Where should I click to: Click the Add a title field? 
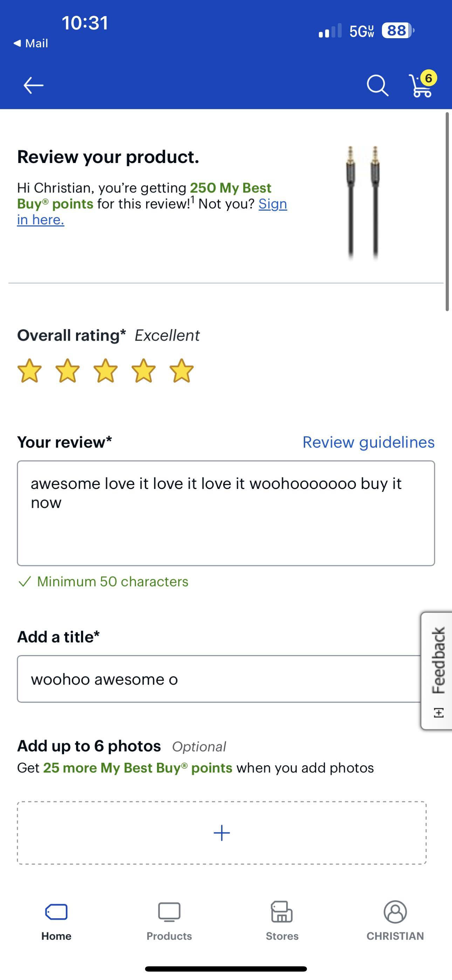pos(219,679)
